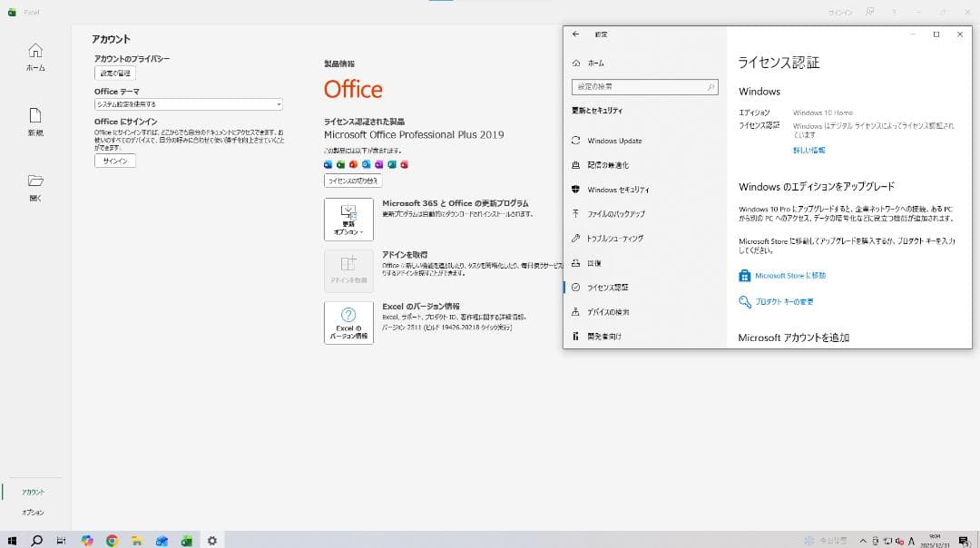Click the 開く folder icon in sidebar
This screenshot has height=548, width=980.
(x=35, y=185)
